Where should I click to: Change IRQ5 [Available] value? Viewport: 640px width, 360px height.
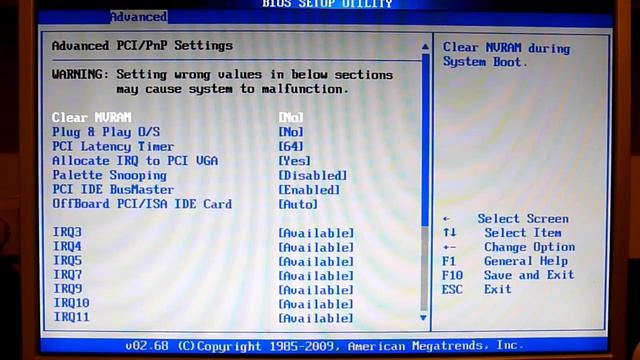tap(316, 262)
